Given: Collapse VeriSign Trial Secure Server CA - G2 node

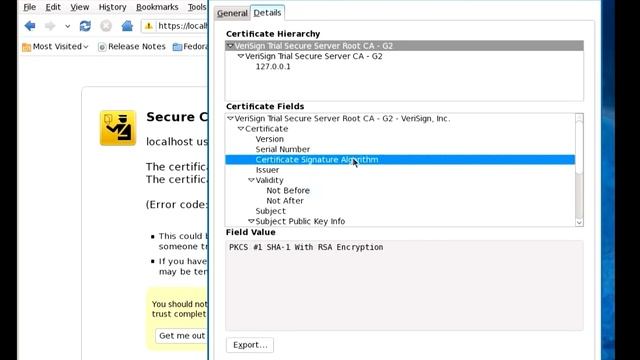Looking at the screenshot, I should tap(241, 56).
